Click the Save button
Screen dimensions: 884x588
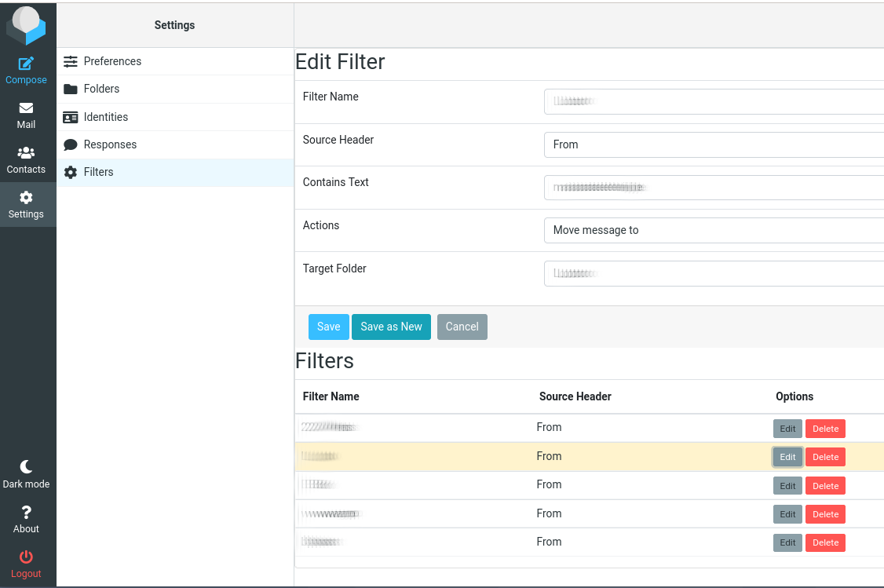[x=329, y=327]
